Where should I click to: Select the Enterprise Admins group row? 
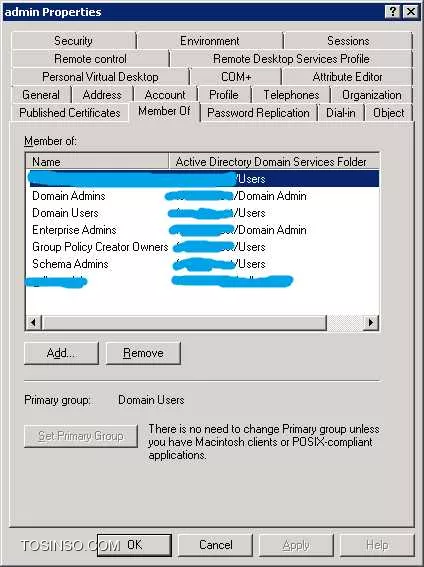pos(202,230)
